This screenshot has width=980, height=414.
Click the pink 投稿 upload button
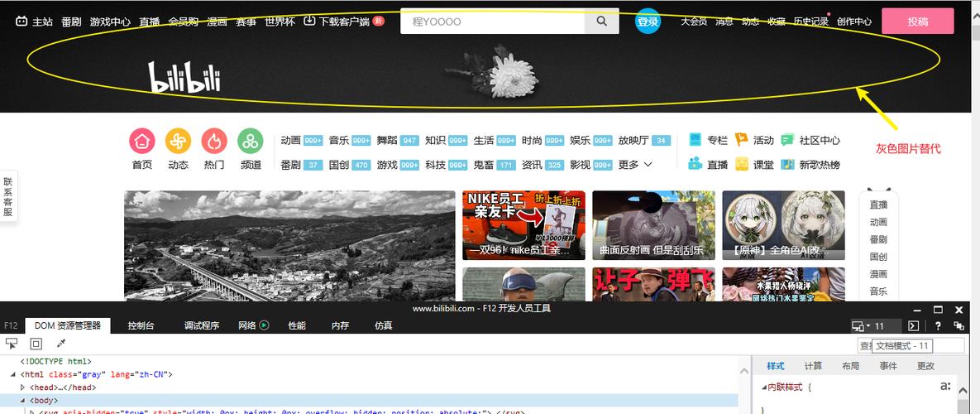click(x=917, y=22)
